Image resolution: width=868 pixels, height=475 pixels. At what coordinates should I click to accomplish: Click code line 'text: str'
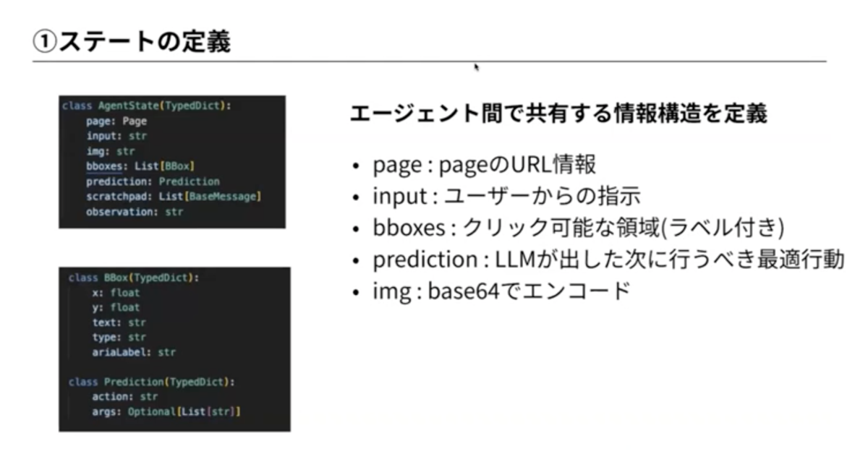[119, 322]
